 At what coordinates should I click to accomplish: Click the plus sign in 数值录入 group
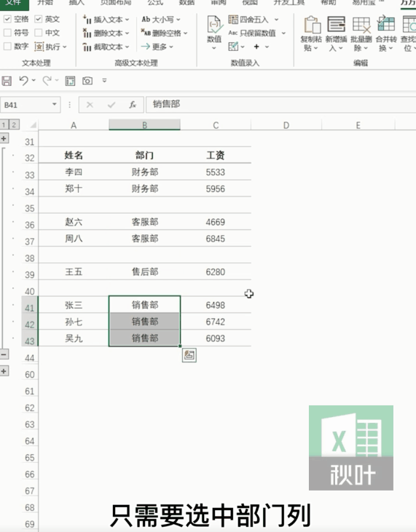(x=256, y=47)
